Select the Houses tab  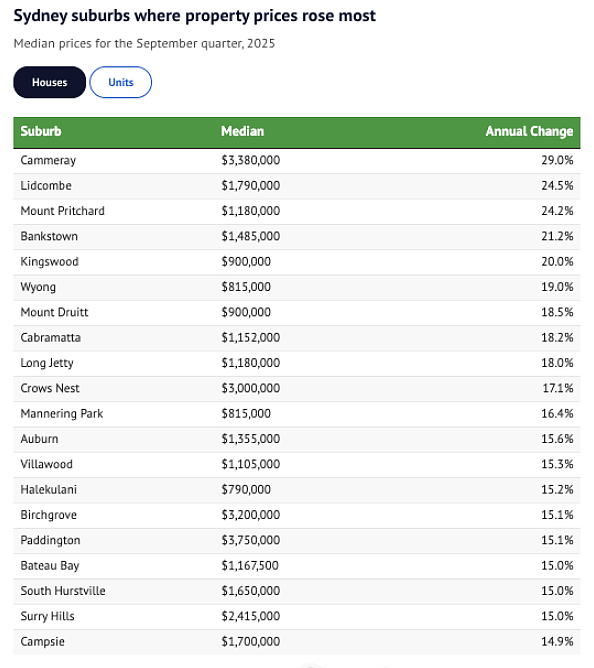(x=49, y=82)
